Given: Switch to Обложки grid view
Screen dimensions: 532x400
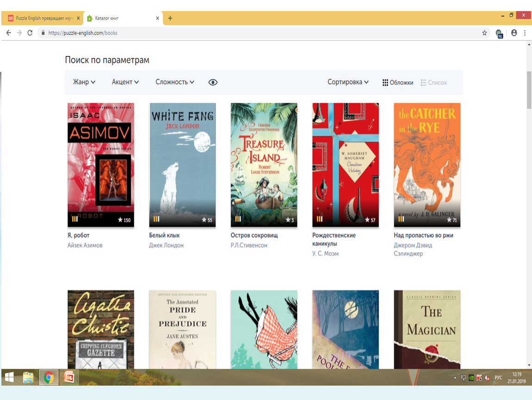Looking at the screenshot, I should 397,82.
